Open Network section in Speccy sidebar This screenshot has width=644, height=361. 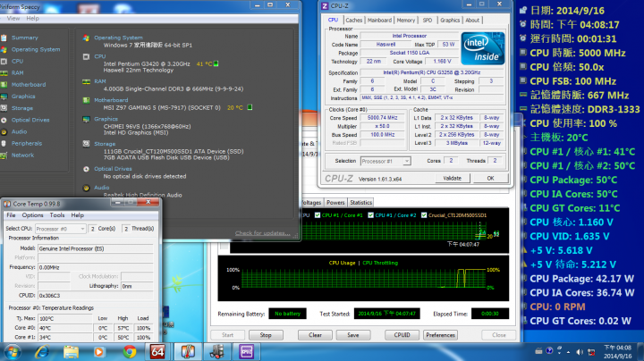23,155
